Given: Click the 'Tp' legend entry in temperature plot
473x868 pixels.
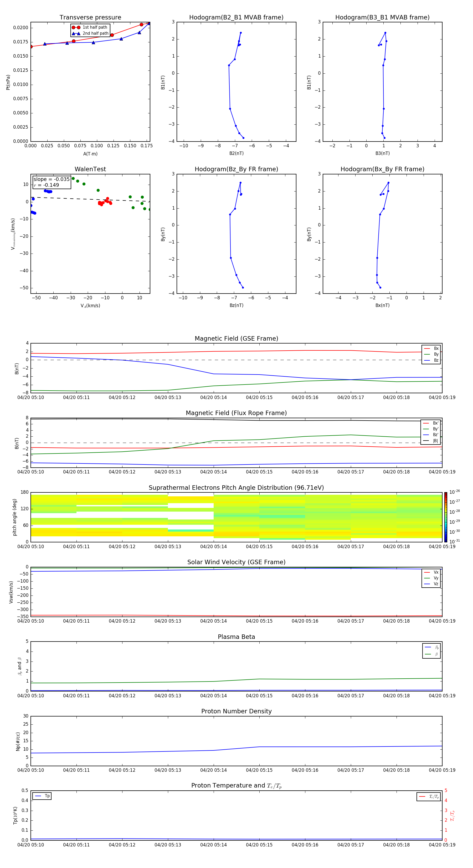Looking at the screenshot, I should 42,796.
